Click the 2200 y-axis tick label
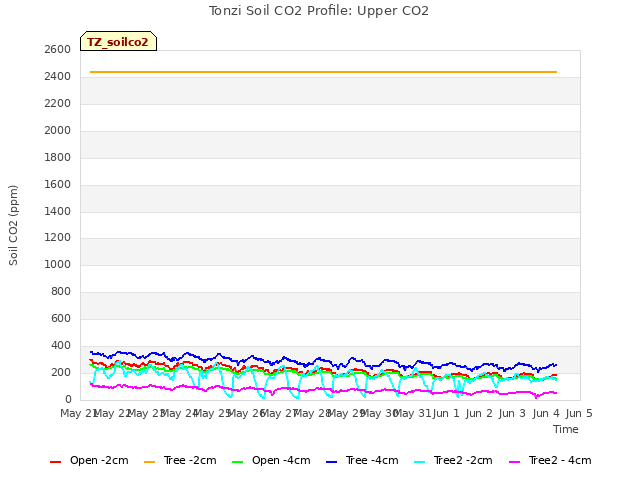640x480 pixels. pos(58,103)
